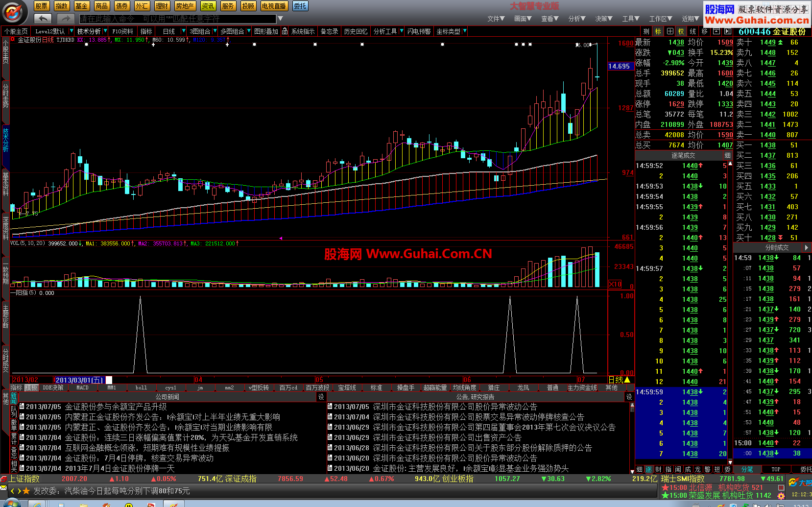Open the 委托 trading button
This screenshot has width=812, height=507.
300,6
